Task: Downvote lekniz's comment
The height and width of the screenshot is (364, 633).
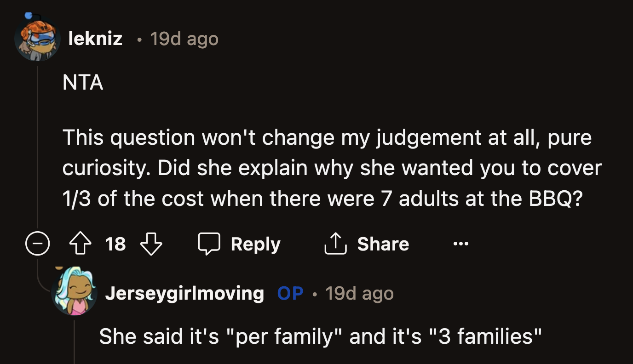Action: tap(151, 244)
